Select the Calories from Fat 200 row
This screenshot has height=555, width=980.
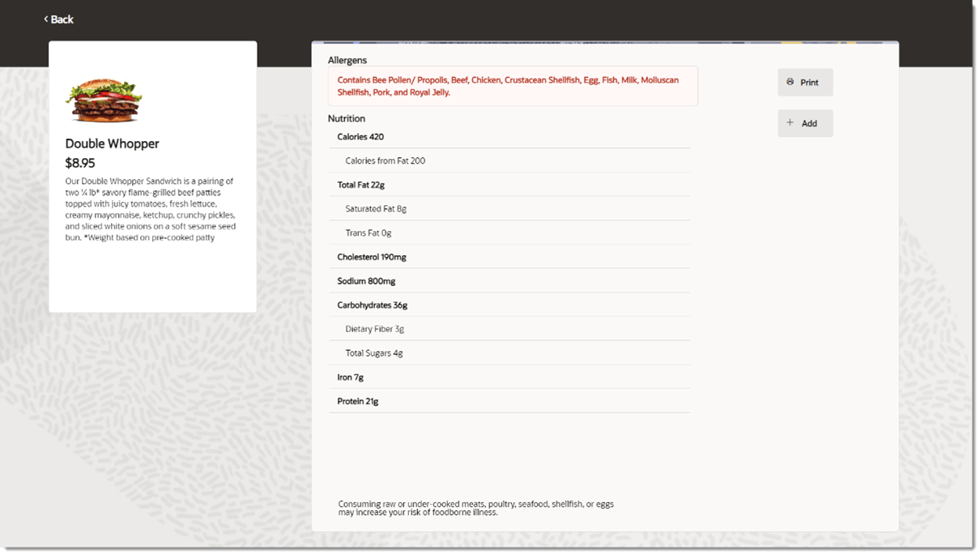509,160
